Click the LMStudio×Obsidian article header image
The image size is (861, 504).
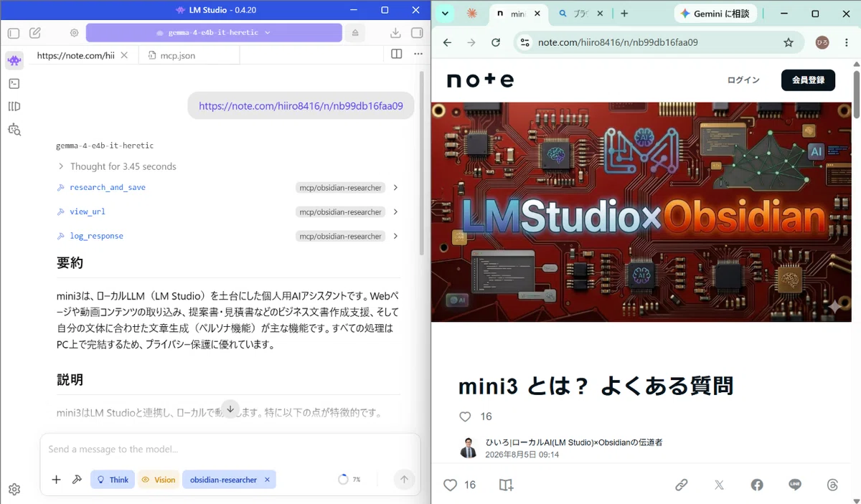click(x=641, y=212)
